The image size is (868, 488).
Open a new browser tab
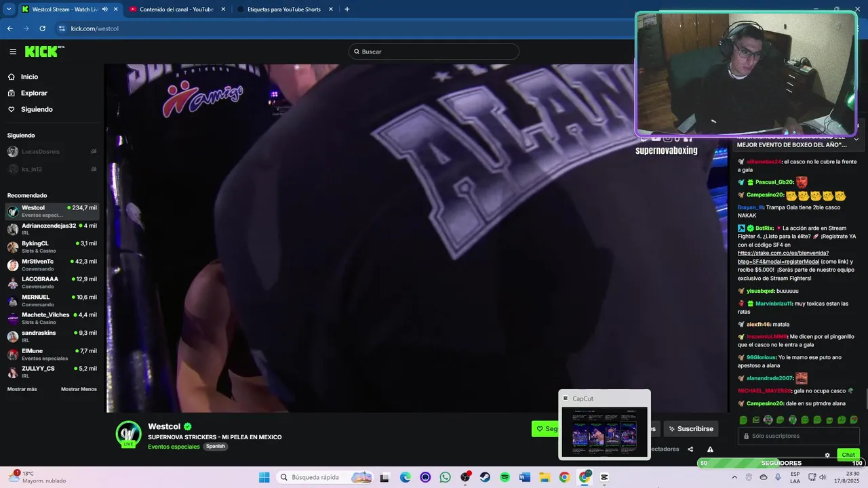pyautogui.click(x=347, y=9)
